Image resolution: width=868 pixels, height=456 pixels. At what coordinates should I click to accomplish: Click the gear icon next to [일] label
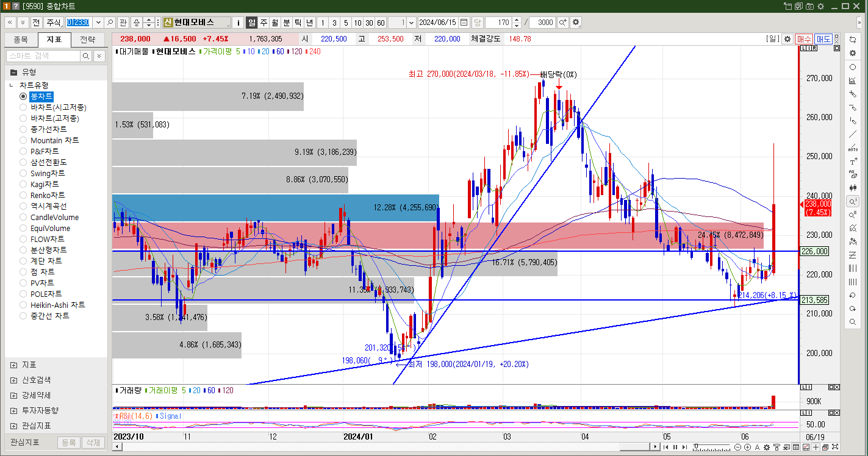(787, 39)
